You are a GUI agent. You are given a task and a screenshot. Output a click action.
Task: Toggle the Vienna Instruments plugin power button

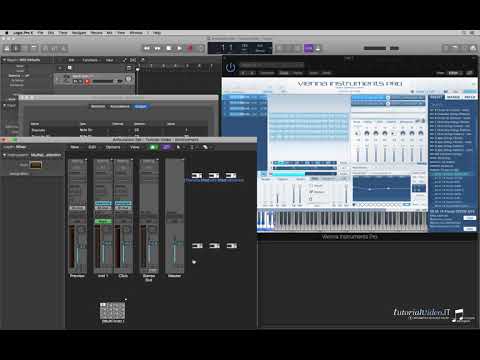tap(230, 68)
